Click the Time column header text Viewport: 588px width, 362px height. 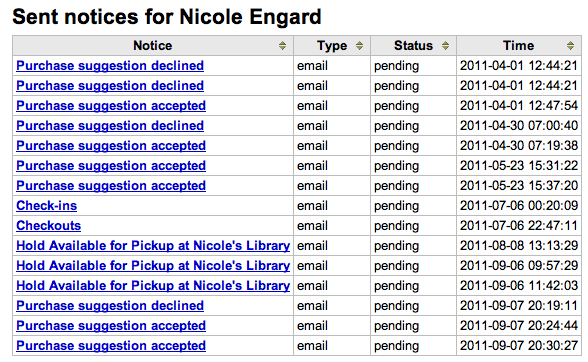(x=518, y=46)
